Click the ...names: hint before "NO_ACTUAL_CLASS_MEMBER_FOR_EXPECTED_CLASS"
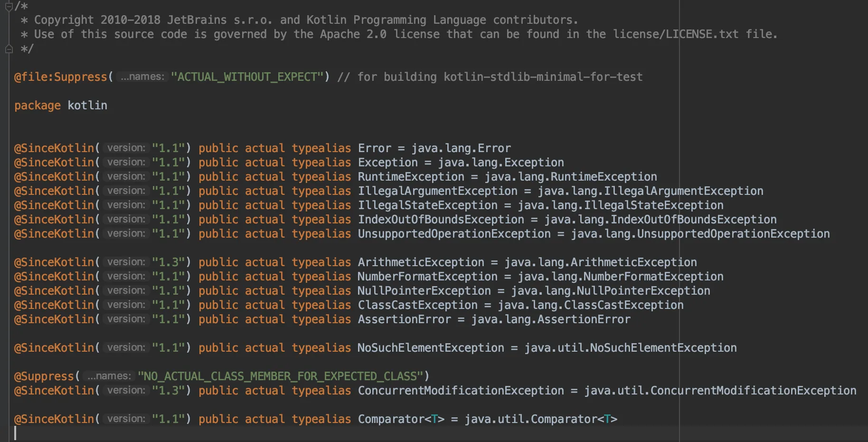The image size is (868, 442). 109,376
